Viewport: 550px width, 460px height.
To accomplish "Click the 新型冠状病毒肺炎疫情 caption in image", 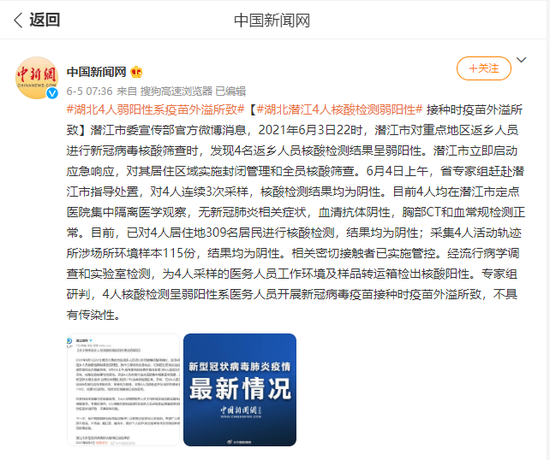I will 240,367.
